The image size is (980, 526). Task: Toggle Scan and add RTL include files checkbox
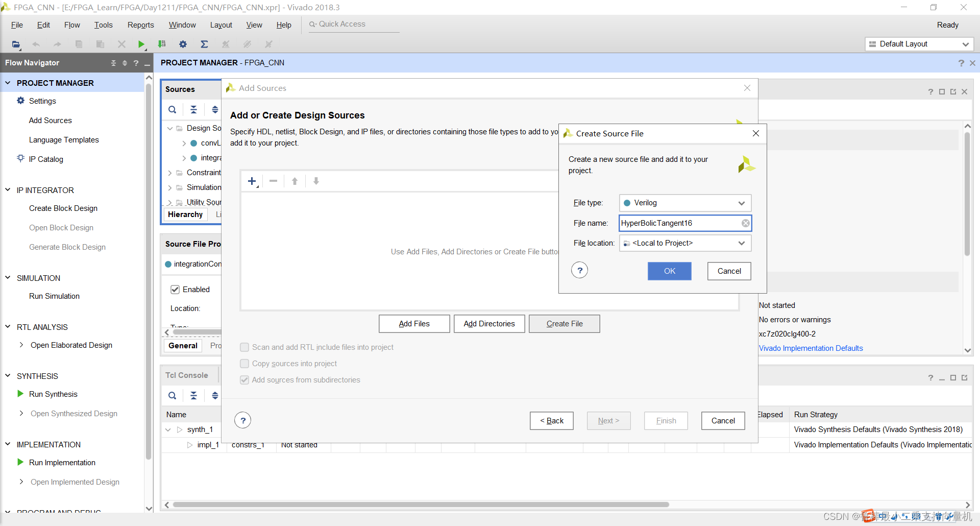(x=244, y=347)
